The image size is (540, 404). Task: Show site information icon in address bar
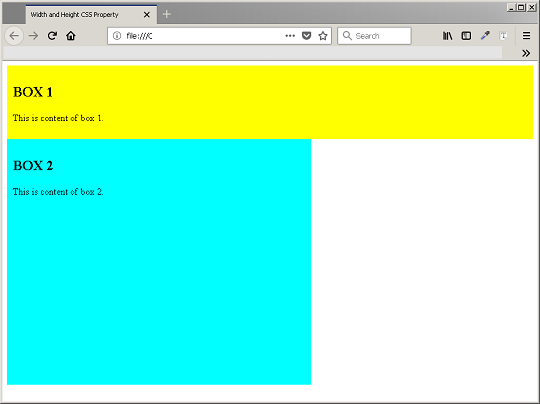pyautogui.click(x=117, y=35)
